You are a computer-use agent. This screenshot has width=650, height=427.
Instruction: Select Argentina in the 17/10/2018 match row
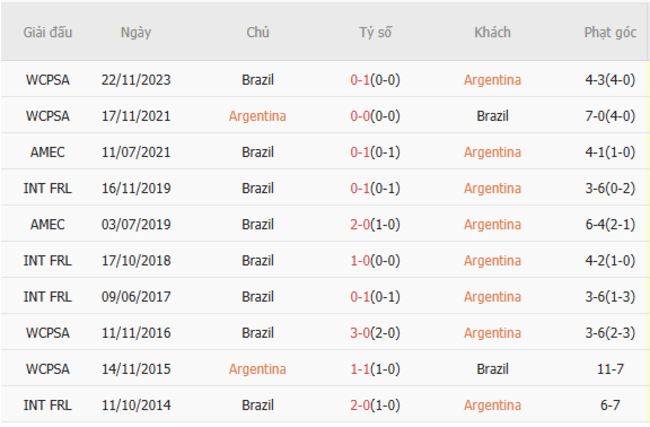(x=492, y=260)
